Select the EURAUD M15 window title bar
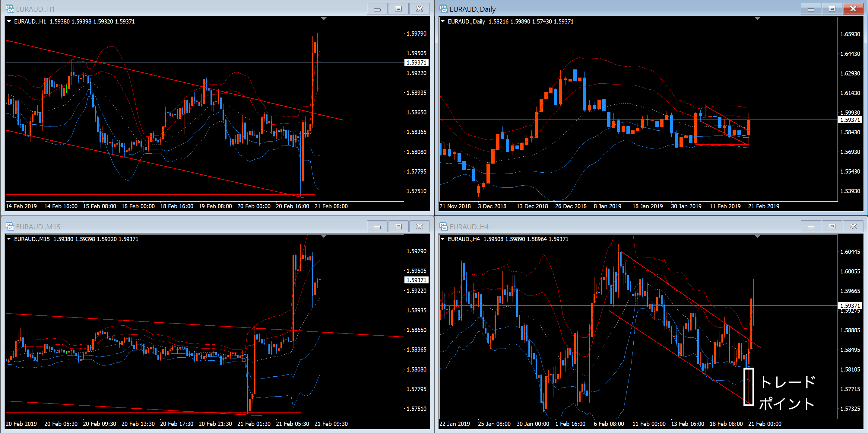The image size is (868, 434). (202, 227)
